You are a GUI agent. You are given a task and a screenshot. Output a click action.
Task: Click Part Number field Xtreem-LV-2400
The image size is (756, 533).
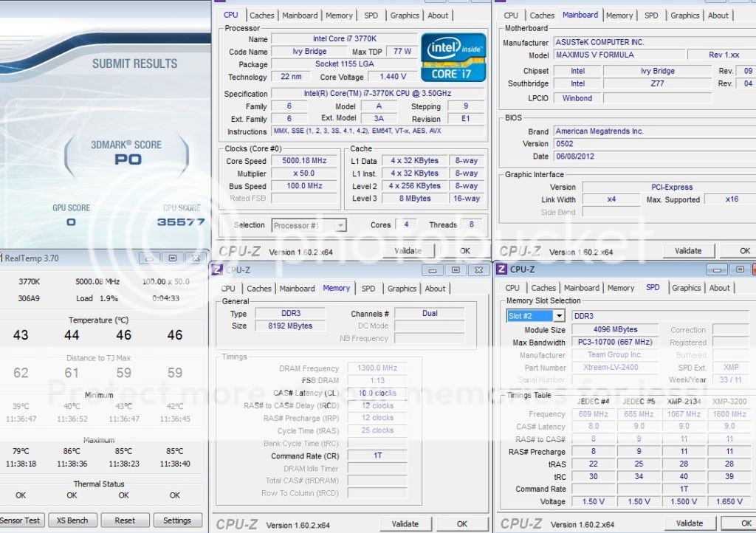click(615, 367)
